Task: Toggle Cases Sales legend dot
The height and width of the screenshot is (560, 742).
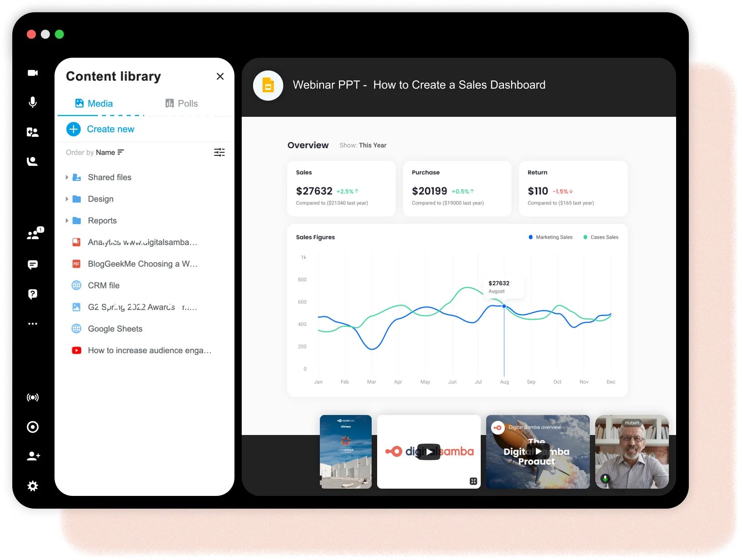Action: 585,237
